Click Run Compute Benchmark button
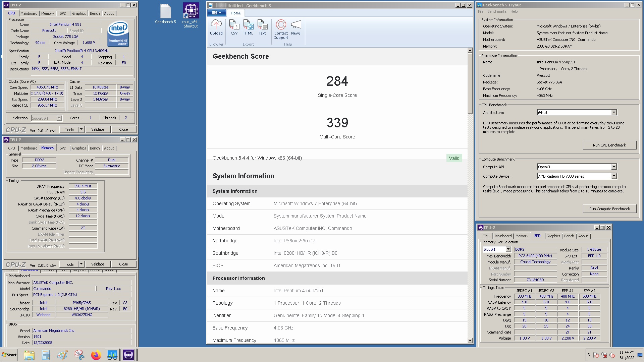The width and height of the screenshot is (644, 362). pyautogui.click(x=609, y=209)
